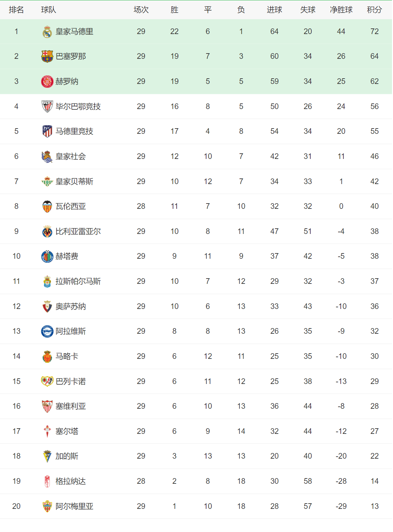
Task: Click the Valencia bat crest
Action: [47, 207]
